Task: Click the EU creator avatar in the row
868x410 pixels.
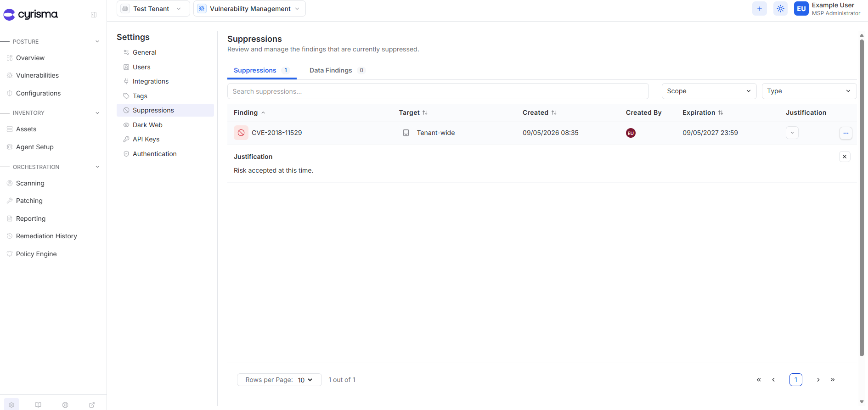Action: 631,133
